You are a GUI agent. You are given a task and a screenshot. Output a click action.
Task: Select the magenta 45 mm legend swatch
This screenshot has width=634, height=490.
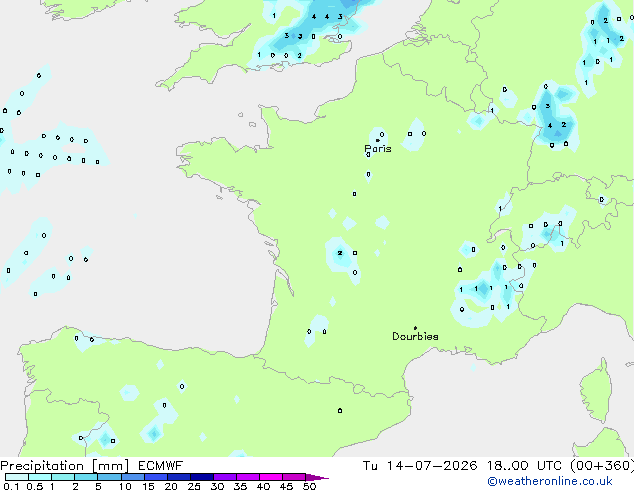pos(294,477)
